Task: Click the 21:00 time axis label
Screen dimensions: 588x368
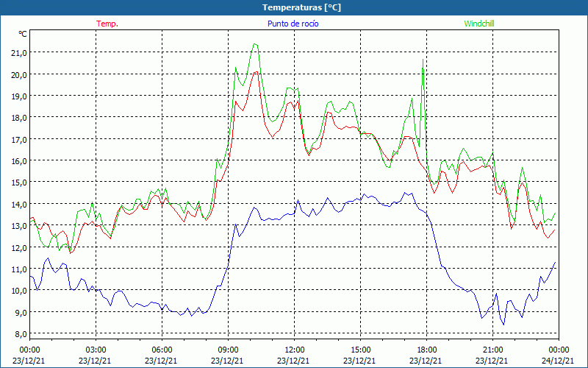Action: (492, 350)
